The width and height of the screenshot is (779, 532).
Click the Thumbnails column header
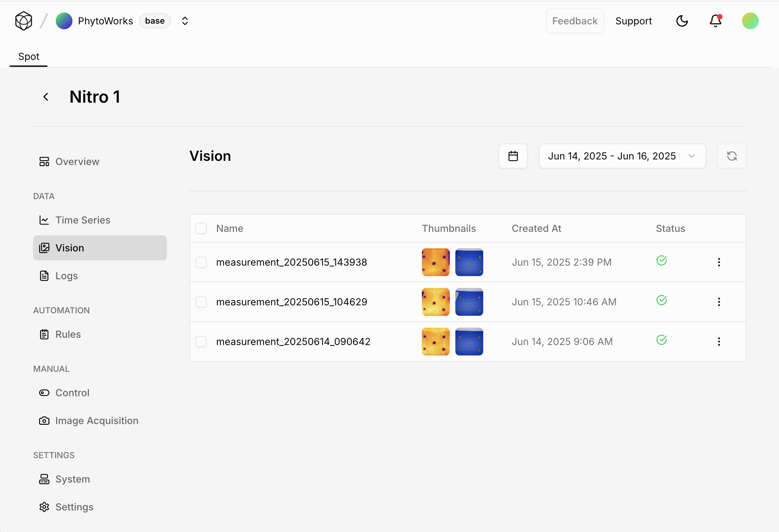tap(449, 228)
